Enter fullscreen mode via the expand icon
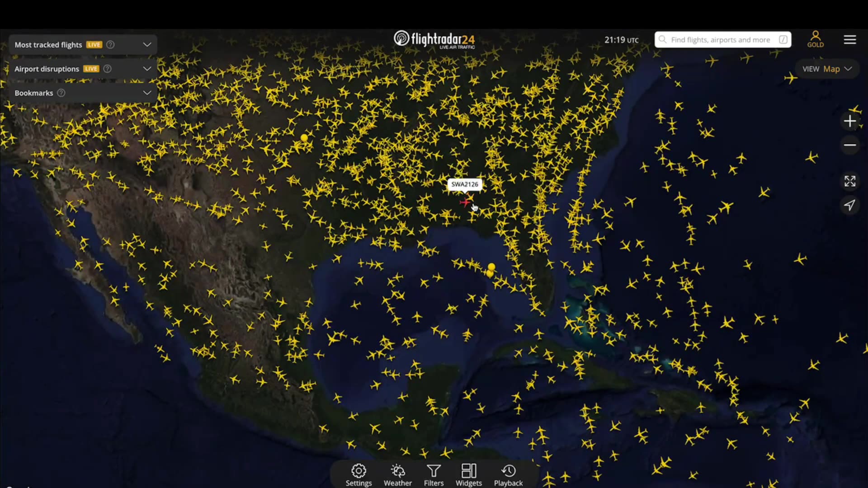868x488 pixels. click(850, 181)
